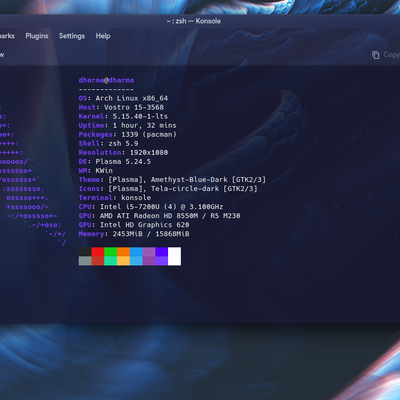The height and width of the screenshot is (400, 400).
Task: Click the 'Shell: zsh 5.9' line
Action: pyautogui.click(x=109, y=143)
